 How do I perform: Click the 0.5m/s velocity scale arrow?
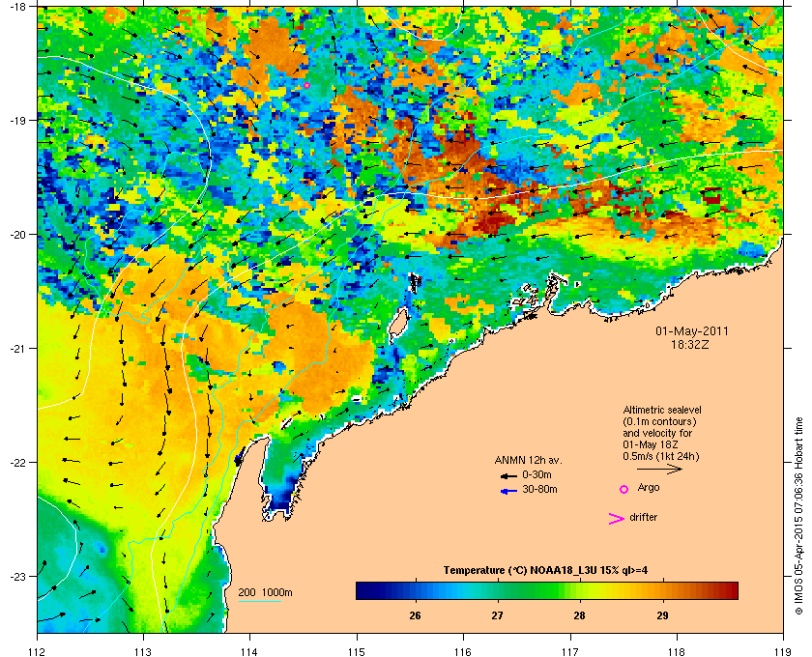pos(659,470)
